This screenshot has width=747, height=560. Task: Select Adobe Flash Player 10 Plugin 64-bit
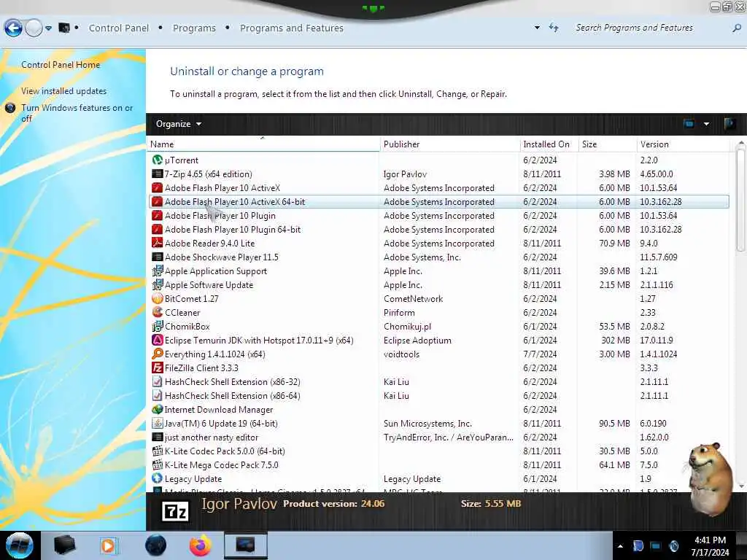(x=438, y=229)
